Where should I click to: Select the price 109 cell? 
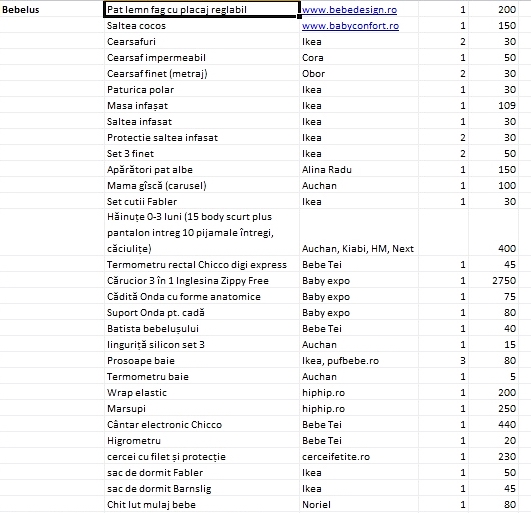(493, 106)
